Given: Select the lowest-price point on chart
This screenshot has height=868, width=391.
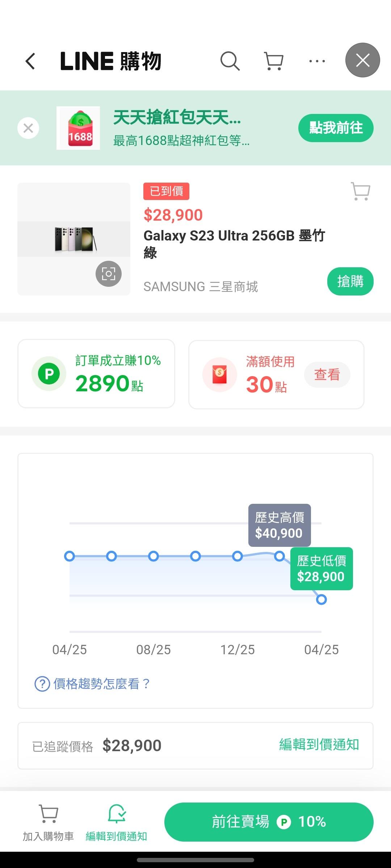Looking at the screenshot, I should [321, 600].
